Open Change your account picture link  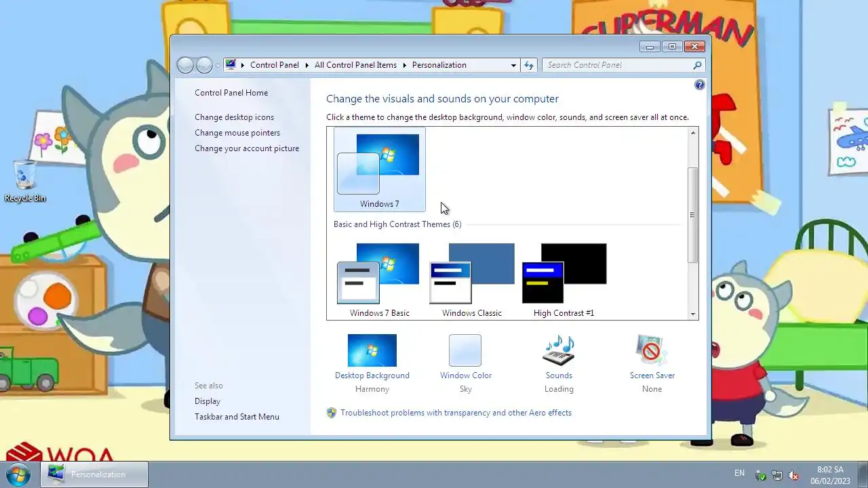coord(247,148)
